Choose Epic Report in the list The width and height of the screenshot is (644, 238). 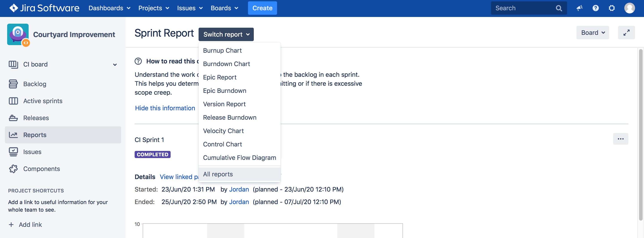(x=239, y=77)
